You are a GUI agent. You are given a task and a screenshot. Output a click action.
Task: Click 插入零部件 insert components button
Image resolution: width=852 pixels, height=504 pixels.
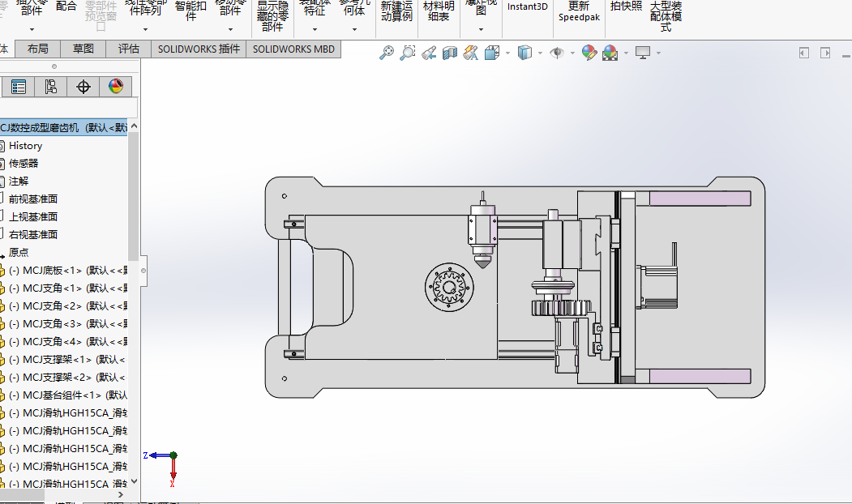click(32, 7)
